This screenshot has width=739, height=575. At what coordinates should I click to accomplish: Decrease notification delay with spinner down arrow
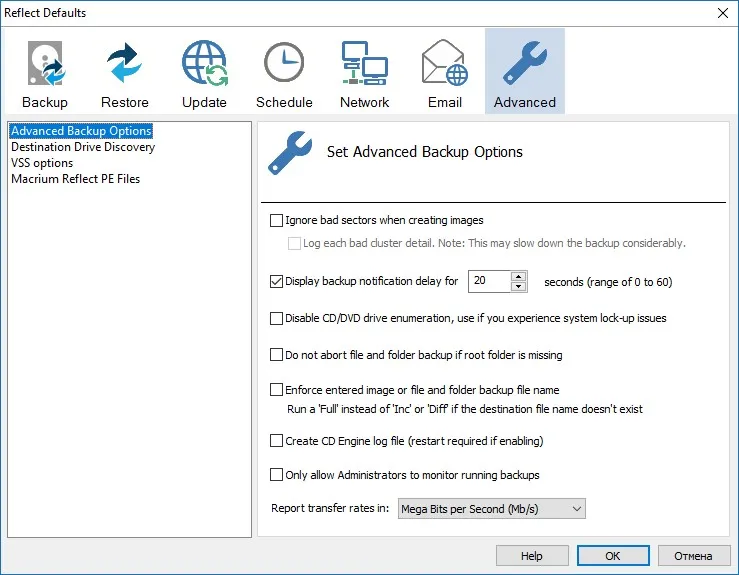(518, 287)
